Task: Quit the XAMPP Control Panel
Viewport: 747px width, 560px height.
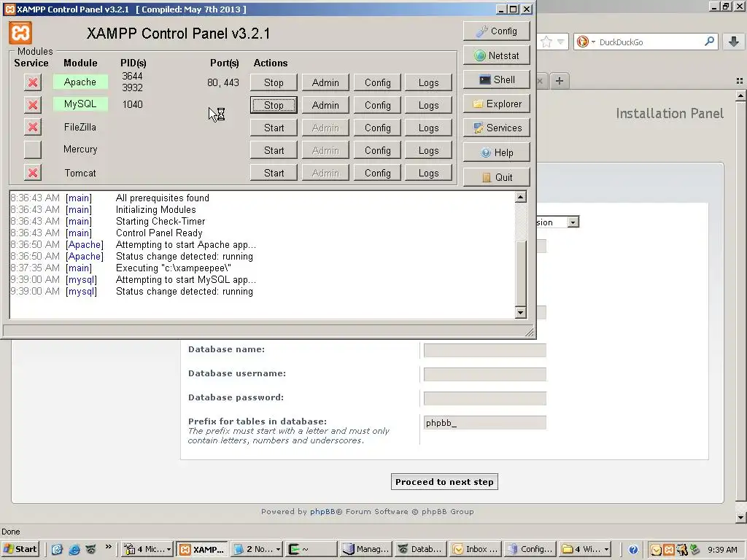Action: coord(496,177)
